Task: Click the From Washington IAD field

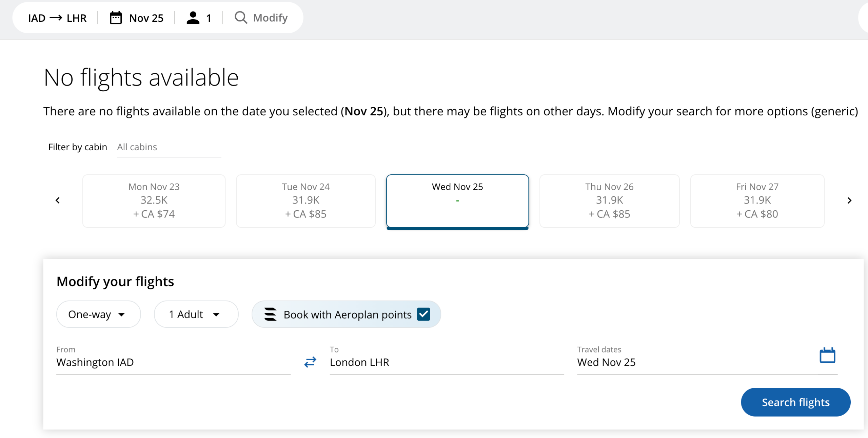Action: coord(173,360)
